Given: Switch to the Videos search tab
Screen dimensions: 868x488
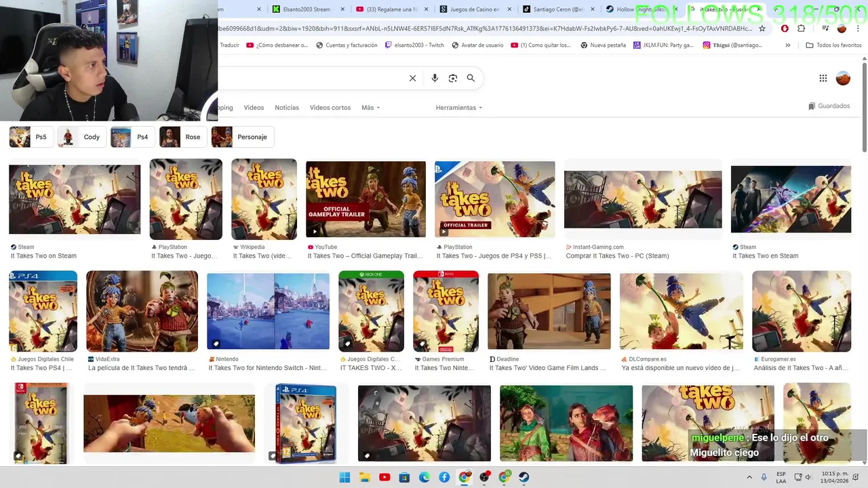Looking at the screenshot, I should (254, 108).
